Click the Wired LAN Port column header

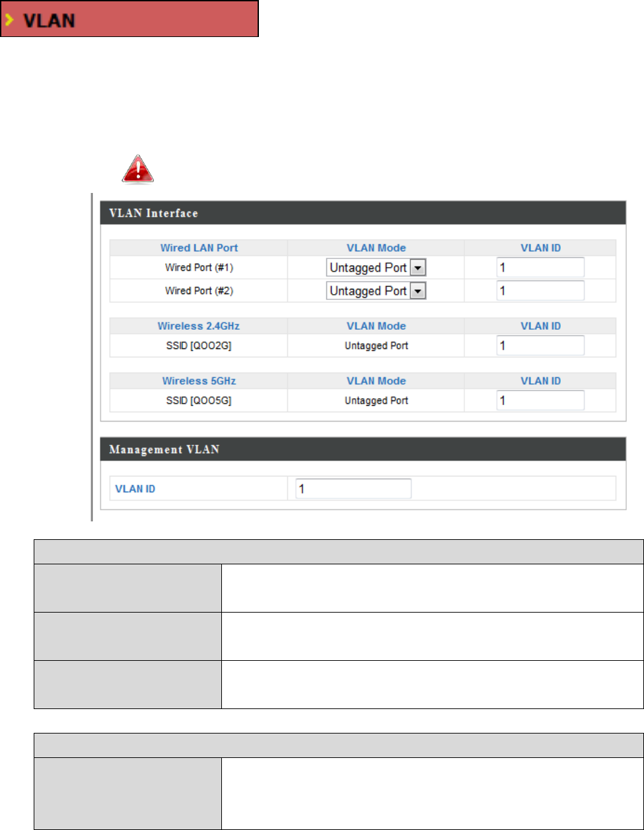[199, 248]
